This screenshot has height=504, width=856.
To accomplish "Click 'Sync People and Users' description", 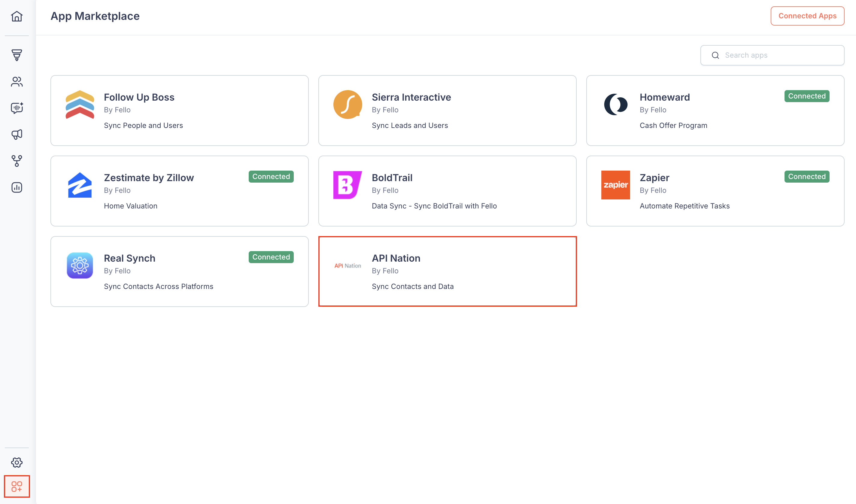I will 143,125.
